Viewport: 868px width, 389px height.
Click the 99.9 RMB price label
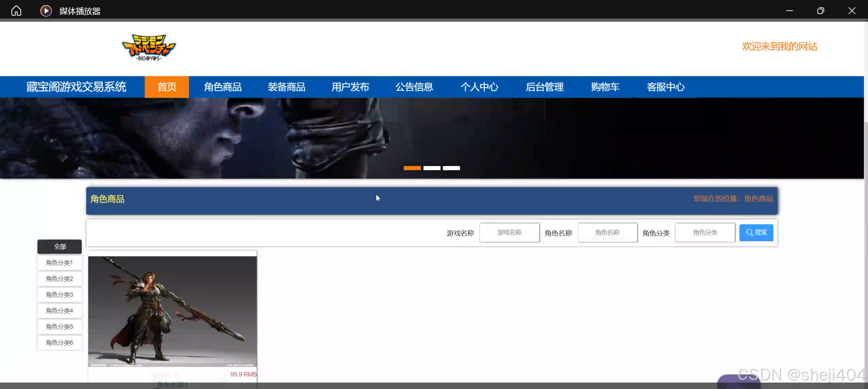click(x=243, y=375)
